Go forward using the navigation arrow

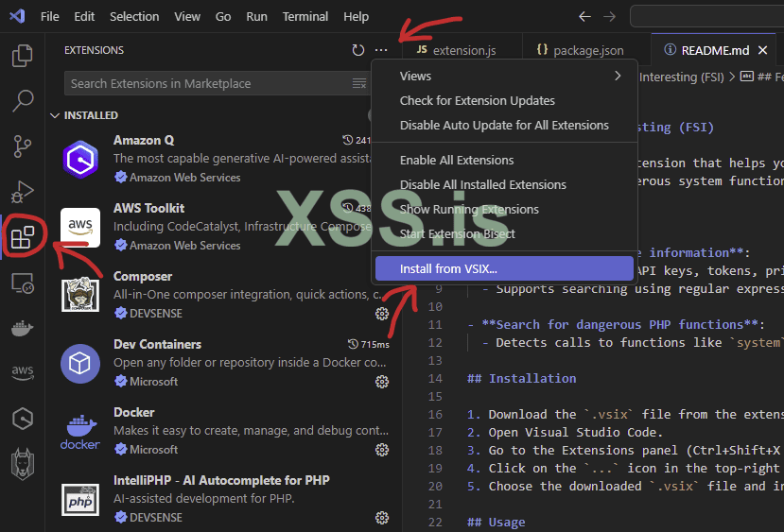(609, 16)
